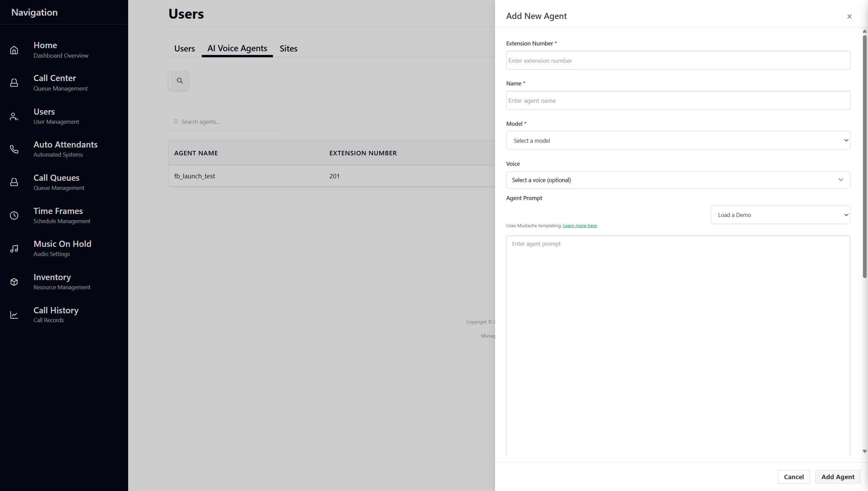
Task: Switch to the Users tab
Action: (184, 48)
